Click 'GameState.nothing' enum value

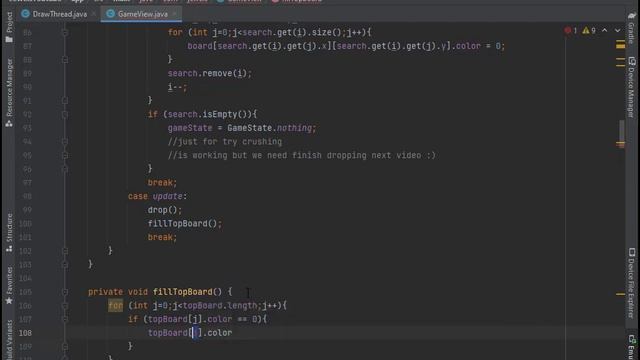tap(270, 128)
